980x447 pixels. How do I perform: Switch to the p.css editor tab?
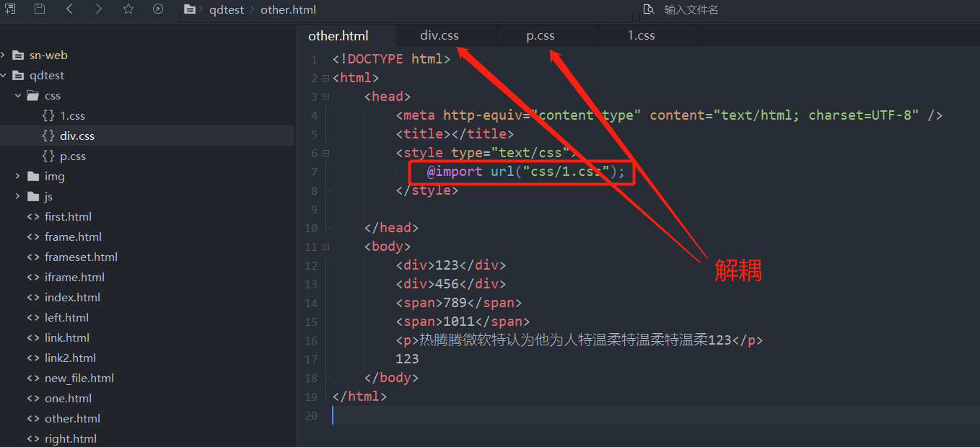(541, 35)
